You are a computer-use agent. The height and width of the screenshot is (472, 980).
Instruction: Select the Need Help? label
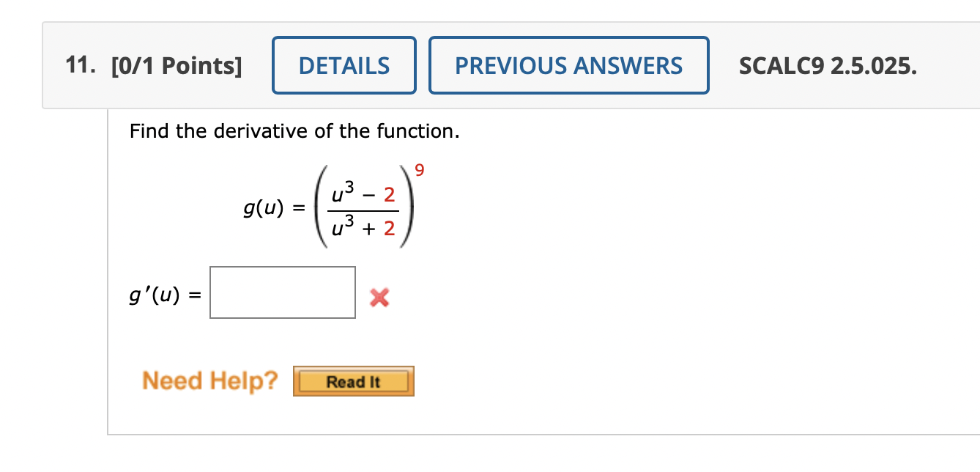(211, 380)
